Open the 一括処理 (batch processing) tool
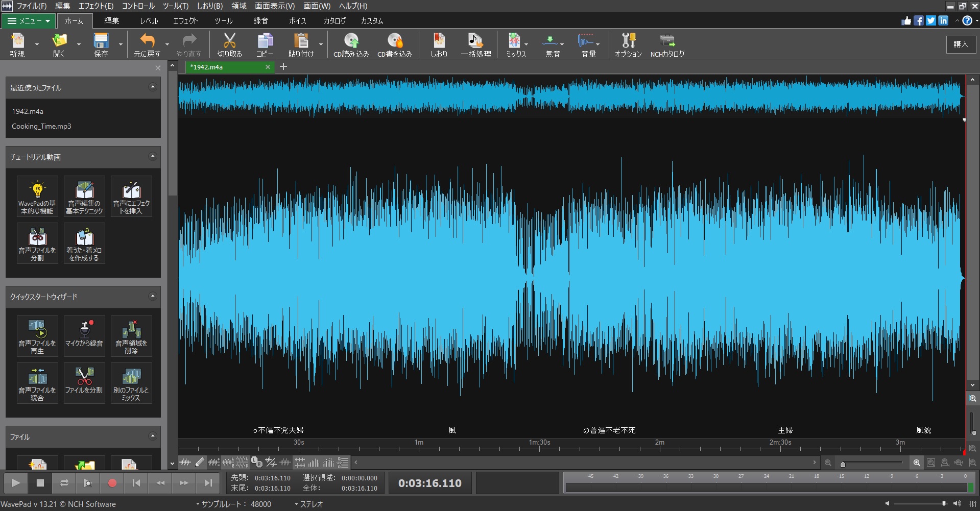This screenshot has height=511, width=980. pyautogui.click(x=475, y=44)
